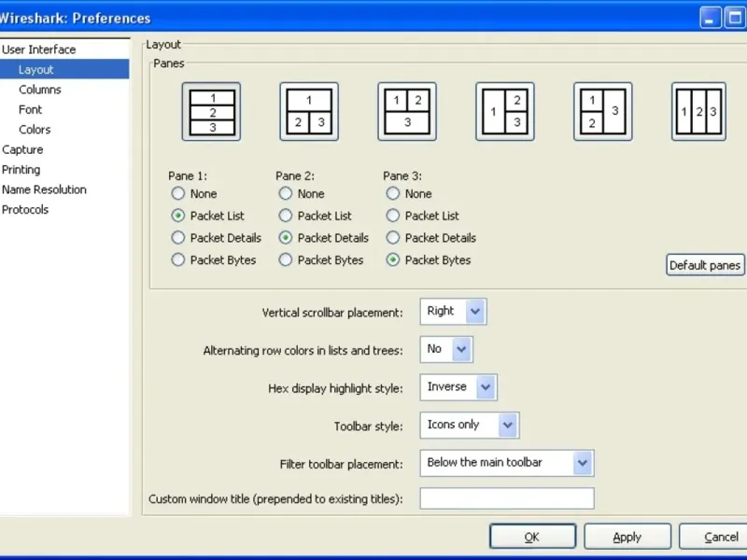Choose layout with pane 1 left of stacked 2 and 3
The height and width of the screenshot is (560, 747).
click(x=505, y=112)
